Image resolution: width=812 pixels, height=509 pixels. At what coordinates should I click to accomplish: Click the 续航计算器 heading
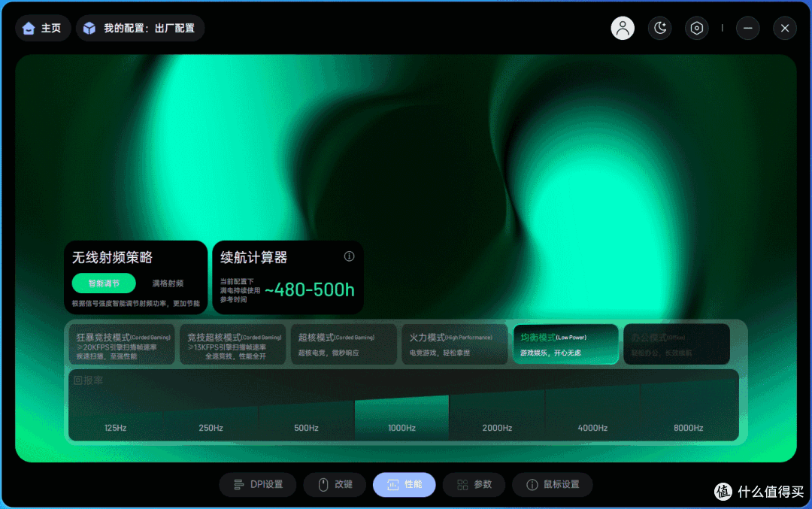coord(254,257)
